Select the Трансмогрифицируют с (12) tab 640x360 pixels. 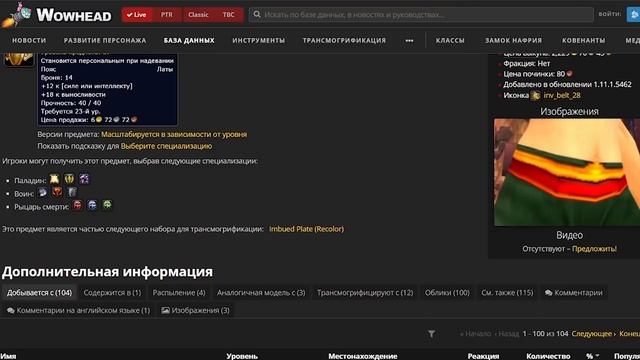[365, 293]
